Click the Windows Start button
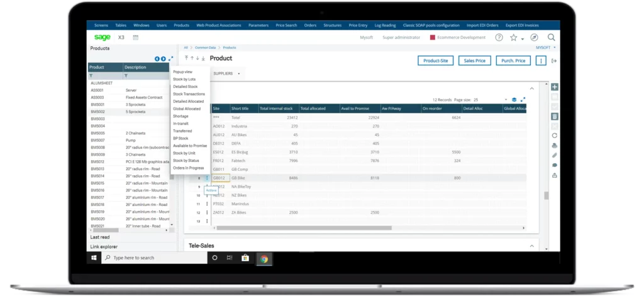This screenshot has height=297, width=644. click(94, 258)
